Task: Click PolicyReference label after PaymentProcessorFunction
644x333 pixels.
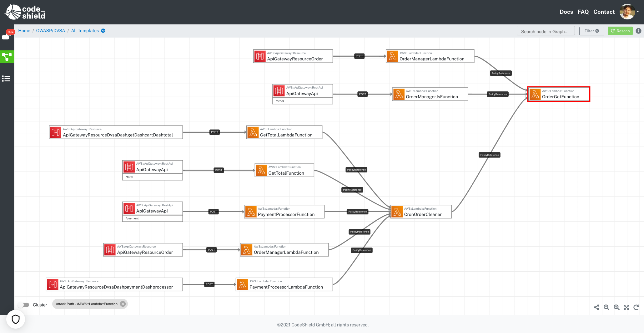Action: [357, 212]
